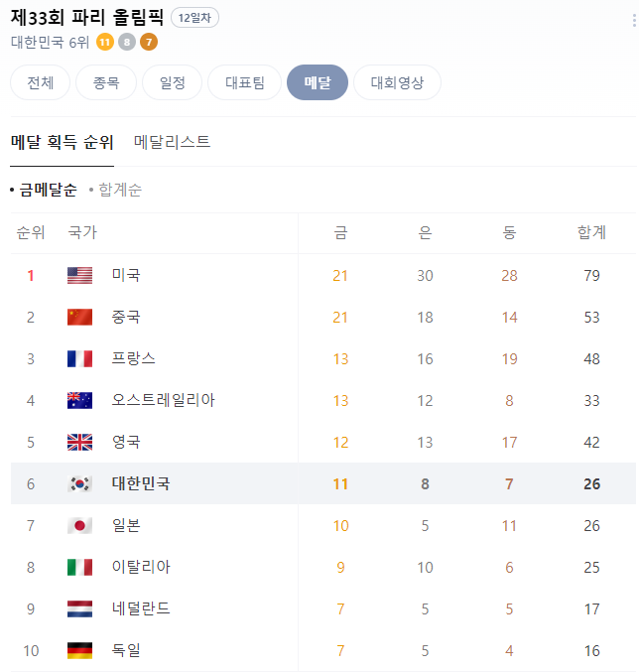The height and width of the screenshot is (672, 639).
Task: Select the 종목 category tab
Action: [106, 82]
